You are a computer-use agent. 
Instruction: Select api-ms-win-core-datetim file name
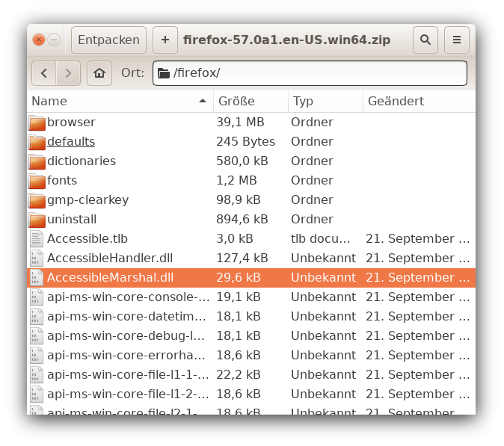126,317
